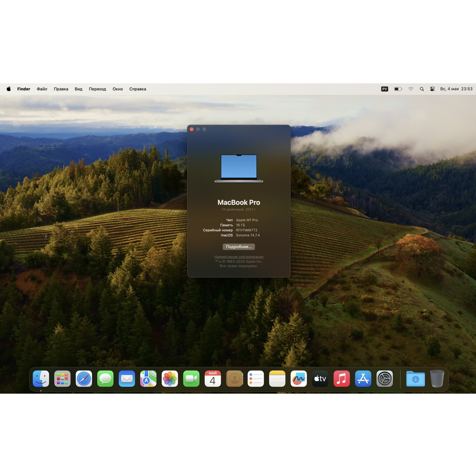
Task: Switch the РУ keyboard input source
Action: click(385, 89)
